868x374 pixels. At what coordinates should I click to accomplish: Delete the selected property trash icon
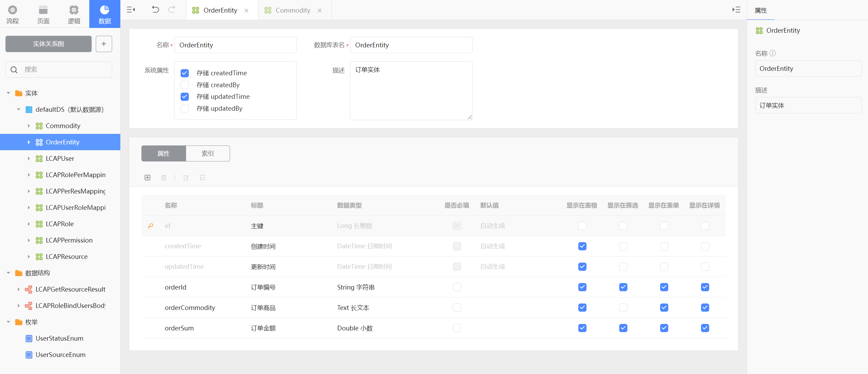pos(164,177)
